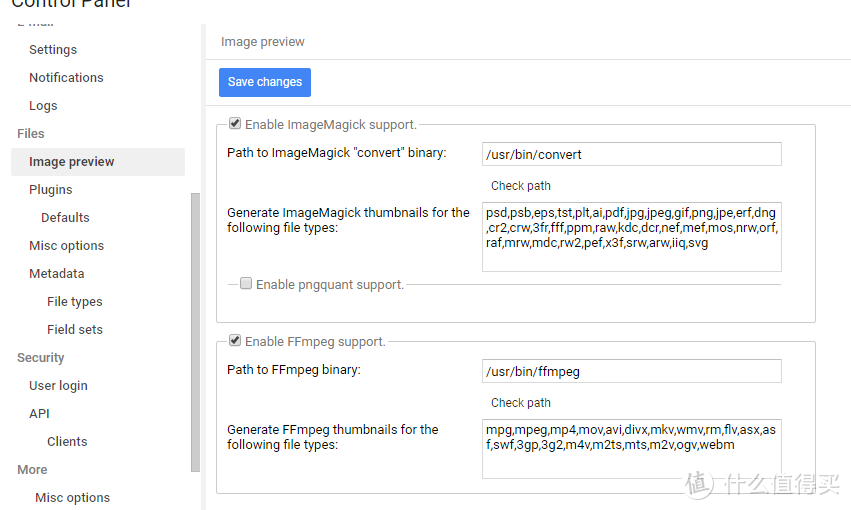This screenshot has height=510, width=851.
Task: Select Plugins in the sidebar
Action: (50, 190)
